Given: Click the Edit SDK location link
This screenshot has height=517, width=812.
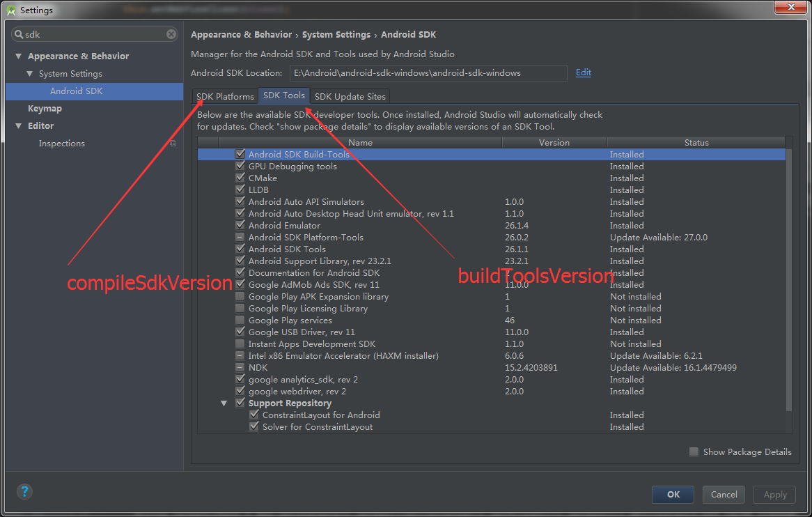Looking at the screenshot, I should 583,72.
